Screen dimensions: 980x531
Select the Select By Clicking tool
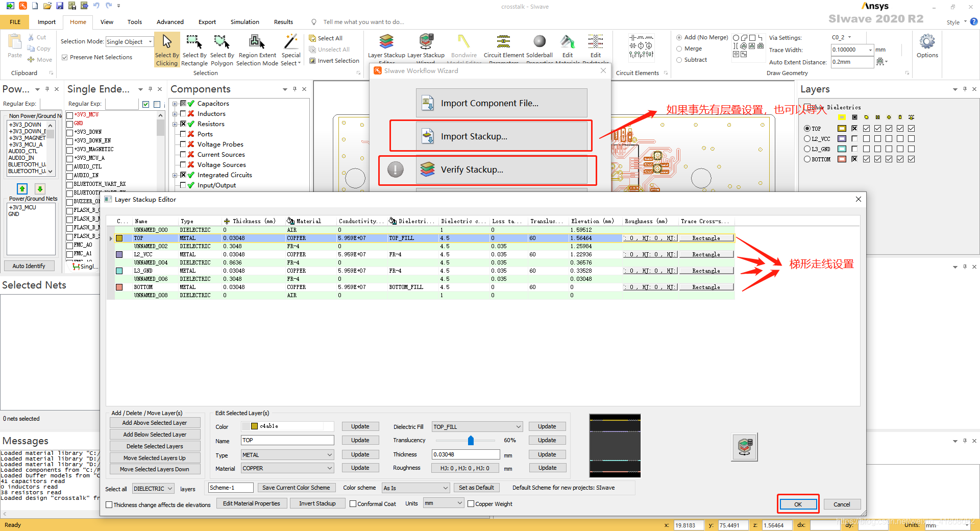167,50
